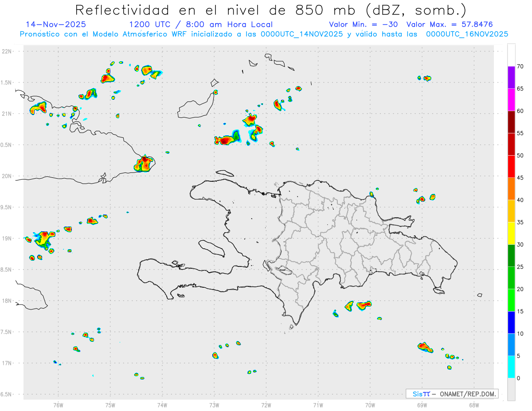Click the '45' colorbar scale value

[520, 178]
